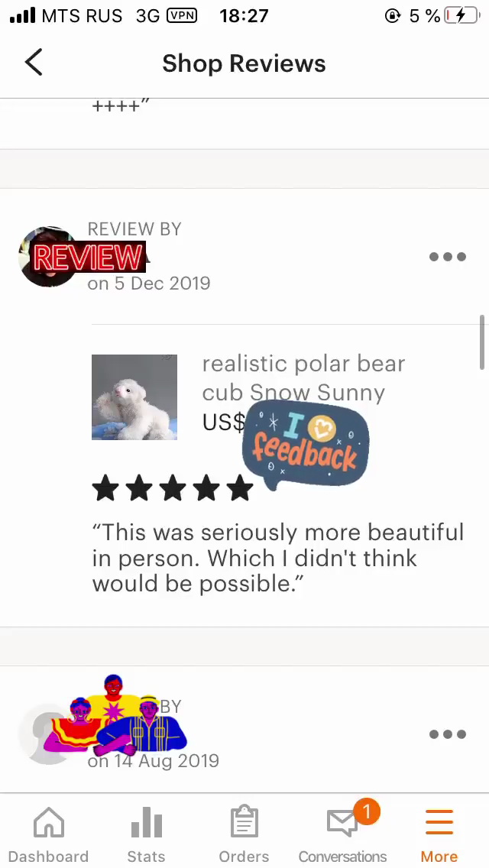Tap the Shop Reviews page title
Image resolution: width=489 pixels, height=868 pixels.
pos(244,63)
